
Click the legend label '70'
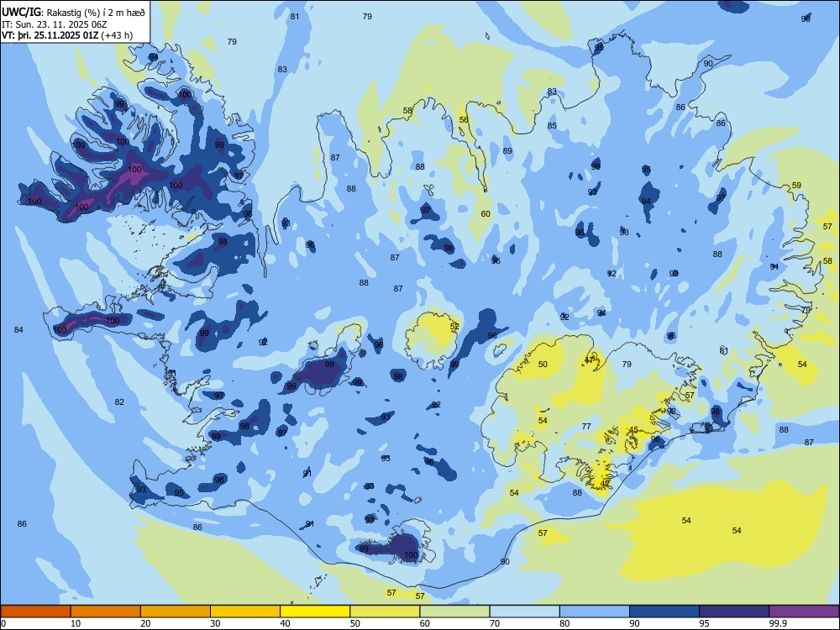point(495,623)
